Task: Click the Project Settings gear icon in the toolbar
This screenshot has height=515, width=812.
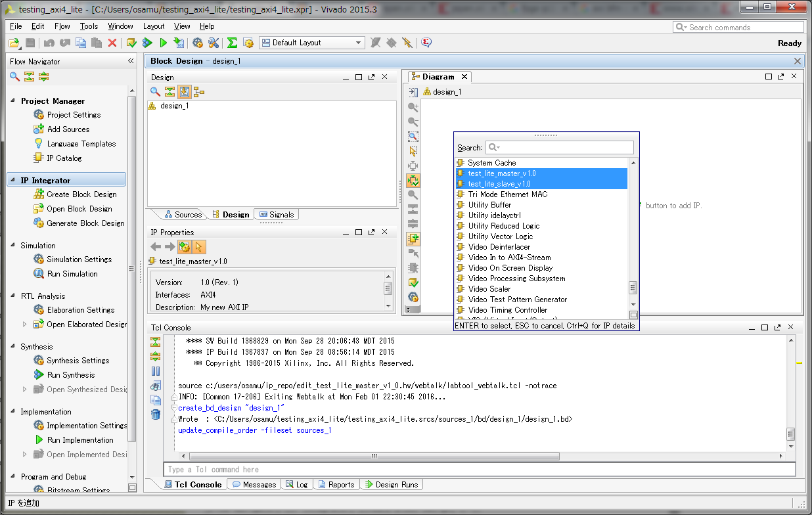Action: (198, 42)
